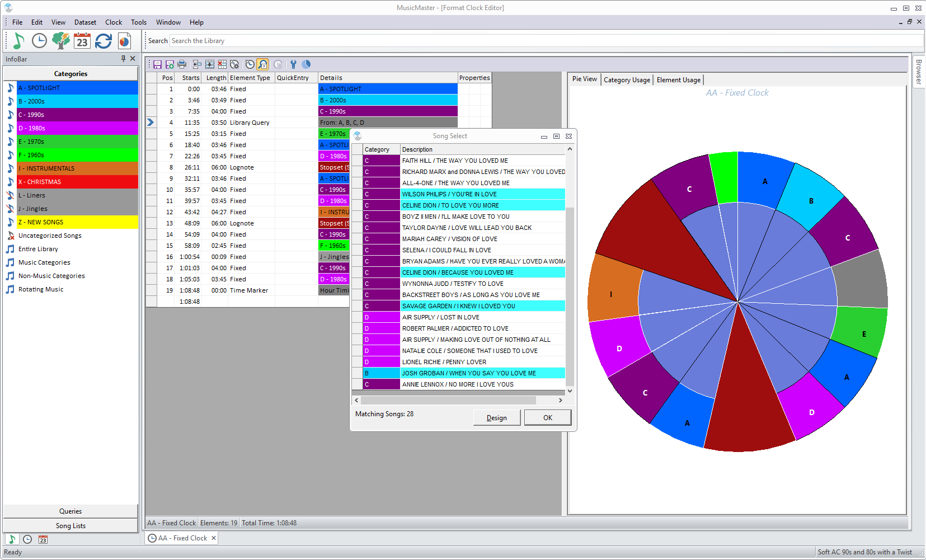926x560 pixels.
Task: Expand the Song Lists section in InfoBar
Action: pyautogui.click(x=70, y=526)
